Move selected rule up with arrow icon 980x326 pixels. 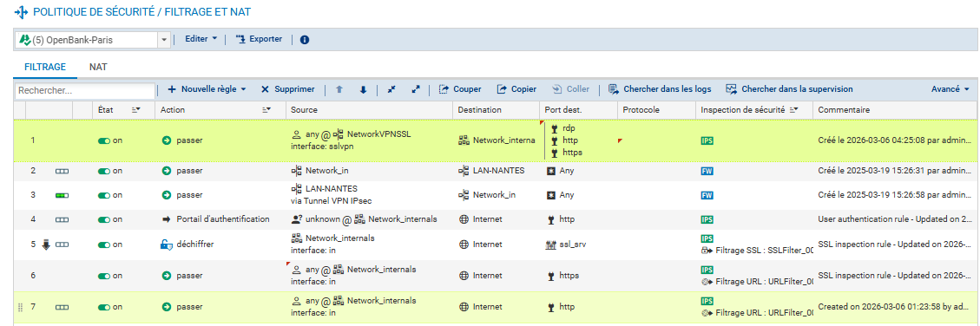(339, 90)
